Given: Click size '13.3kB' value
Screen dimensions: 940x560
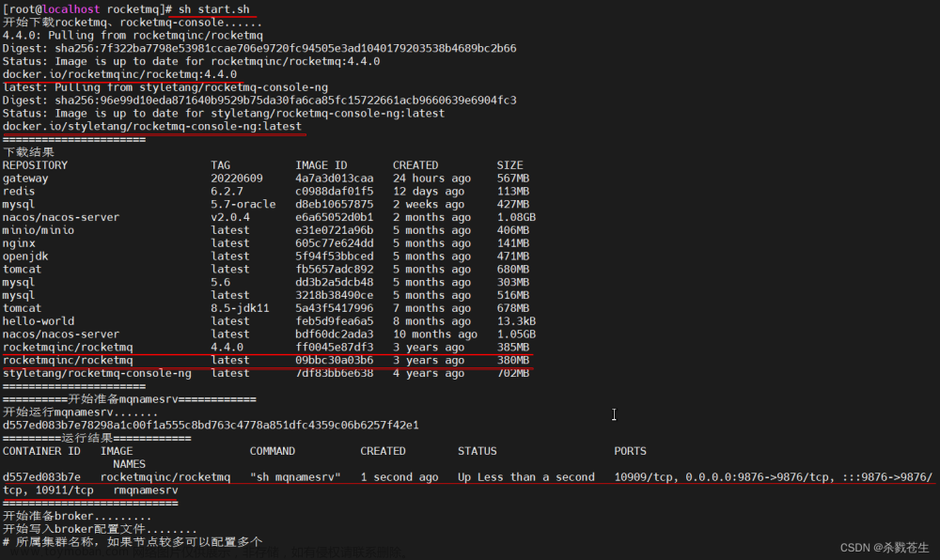Looking at the screenshot, I should (516, 321).
